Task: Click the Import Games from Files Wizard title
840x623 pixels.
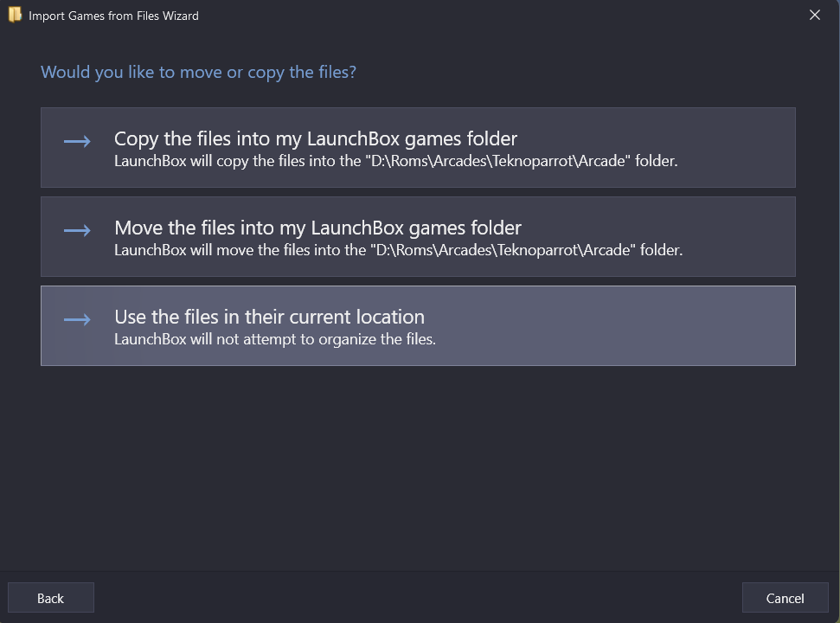Action: [x=113, y=16]
